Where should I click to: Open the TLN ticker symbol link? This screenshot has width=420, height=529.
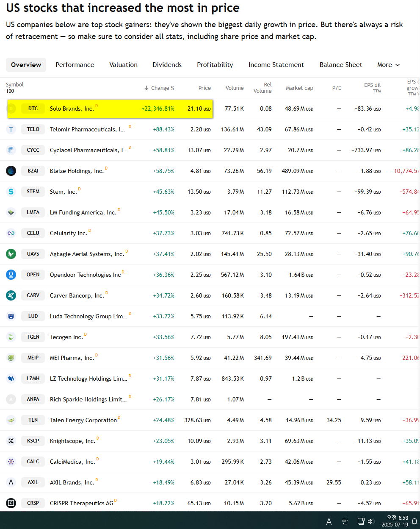tap(33, 420)
